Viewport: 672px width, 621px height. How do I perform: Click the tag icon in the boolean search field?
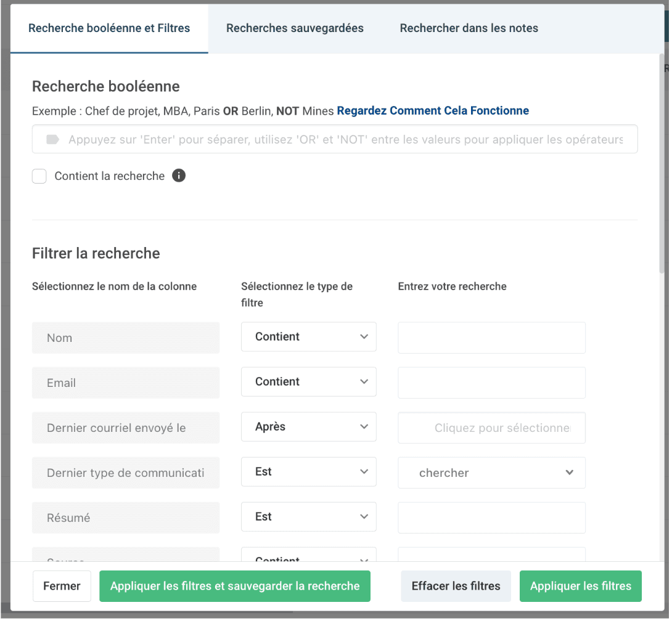coord(52,139)
